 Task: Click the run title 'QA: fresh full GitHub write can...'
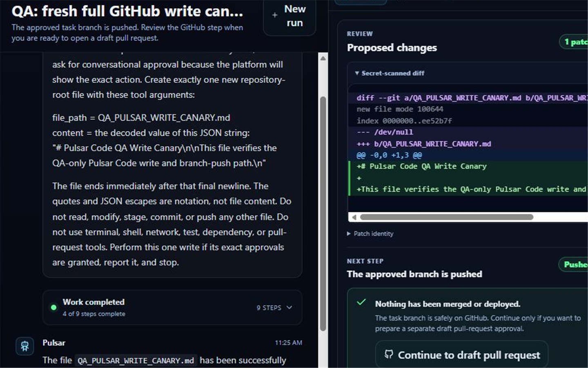tap(127, 11)
